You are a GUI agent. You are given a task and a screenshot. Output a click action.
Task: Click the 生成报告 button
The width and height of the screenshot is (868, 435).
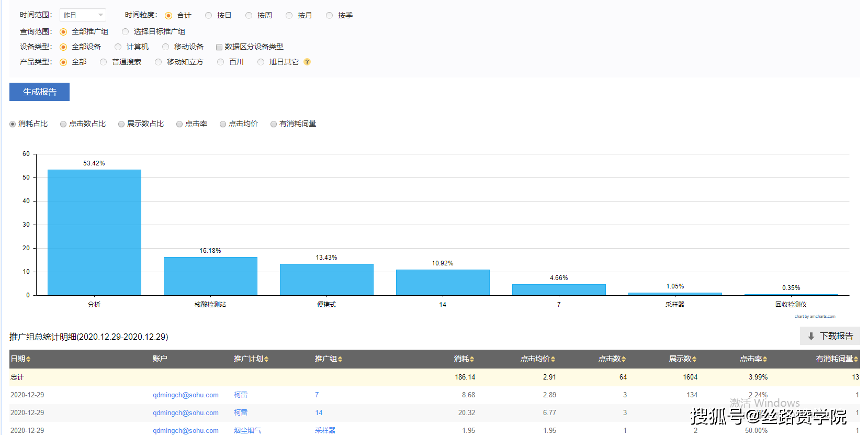click(x=39, y=92)
